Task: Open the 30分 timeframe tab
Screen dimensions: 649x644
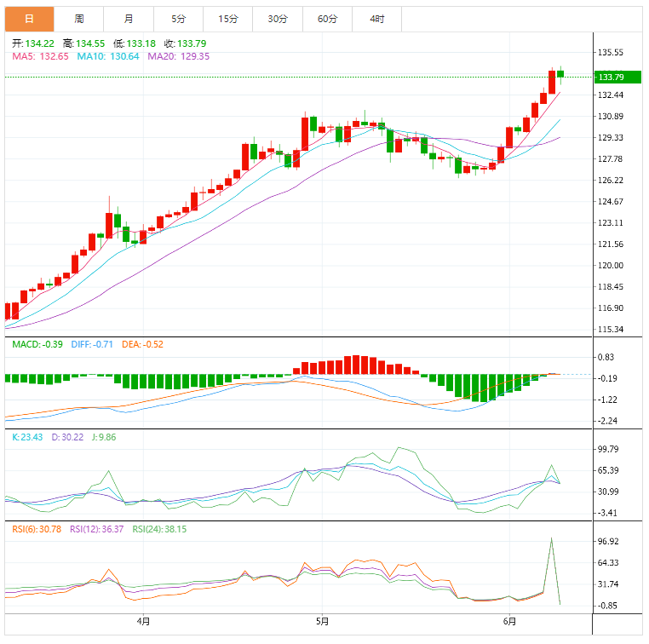Action: point(278,19)
